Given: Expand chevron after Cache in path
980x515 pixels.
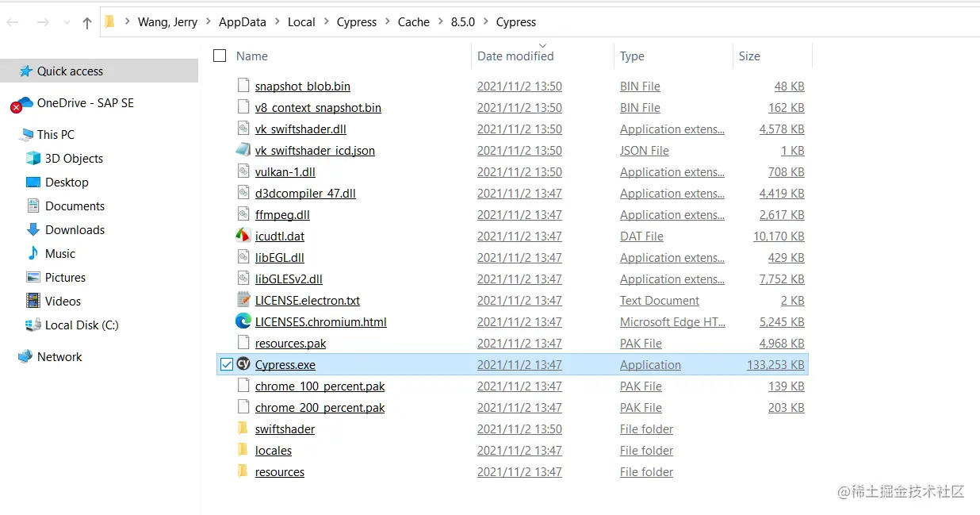Looking at the screenshot, I should [440, 22].
